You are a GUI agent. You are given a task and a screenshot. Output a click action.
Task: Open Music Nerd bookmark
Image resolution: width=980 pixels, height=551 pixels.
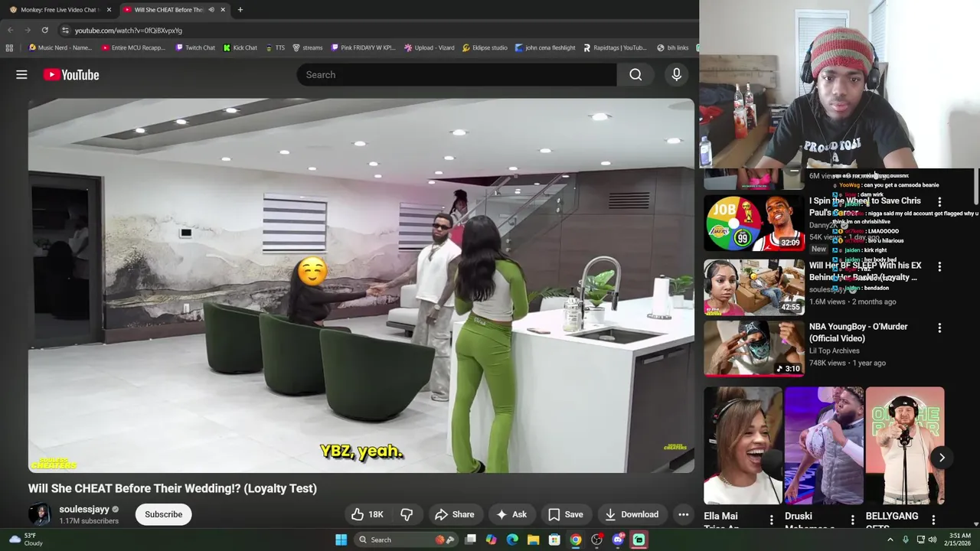click(x=60, y=47)
